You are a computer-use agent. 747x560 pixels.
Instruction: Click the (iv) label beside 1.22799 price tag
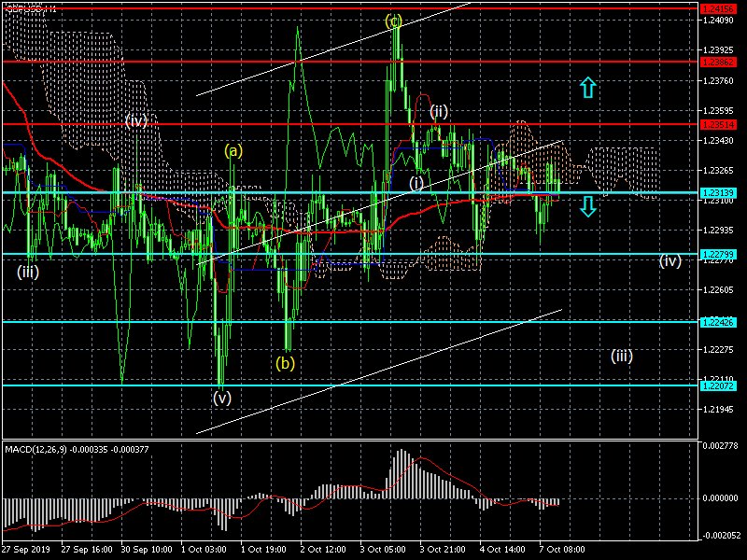[x=669, y=260]
